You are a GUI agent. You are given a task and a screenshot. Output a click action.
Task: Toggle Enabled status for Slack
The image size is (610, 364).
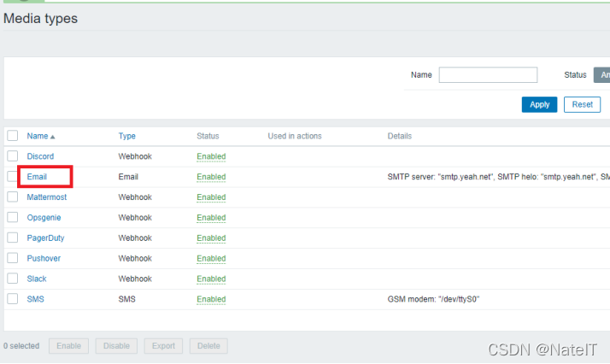point(211,279)
